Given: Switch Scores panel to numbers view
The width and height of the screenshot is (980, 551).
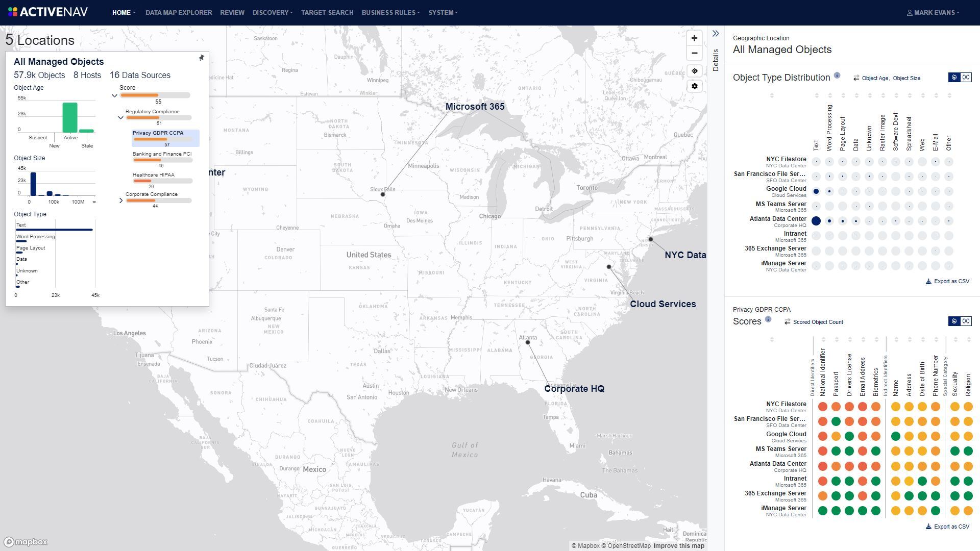Looking at the screenshot, I should tap(966, 321).
